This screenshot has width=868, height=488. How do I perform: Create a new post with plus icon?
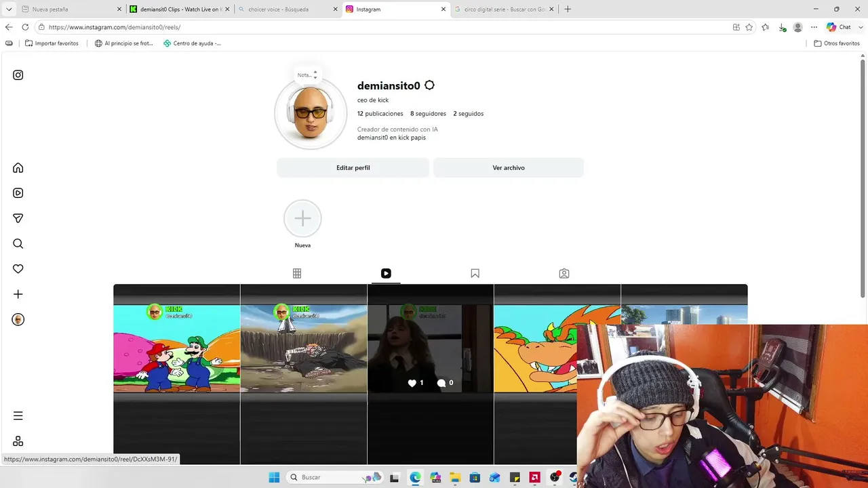click(x=18, y=294)
